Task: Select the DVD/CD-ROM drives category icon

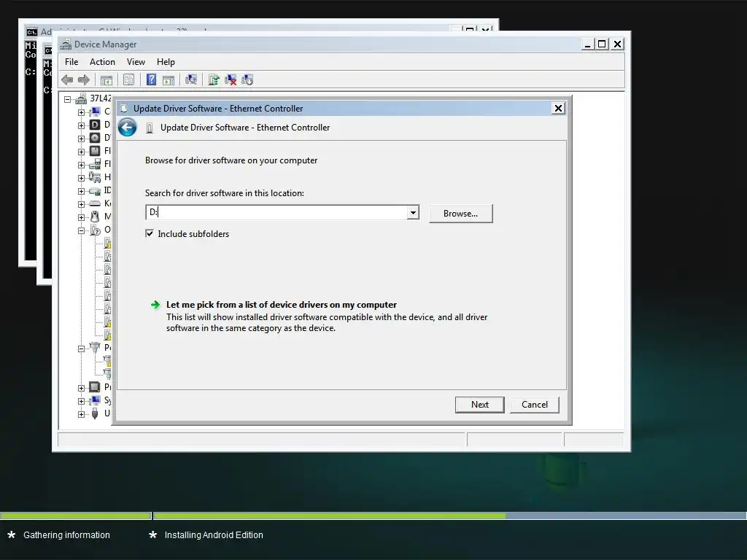Action: point(95,138)
